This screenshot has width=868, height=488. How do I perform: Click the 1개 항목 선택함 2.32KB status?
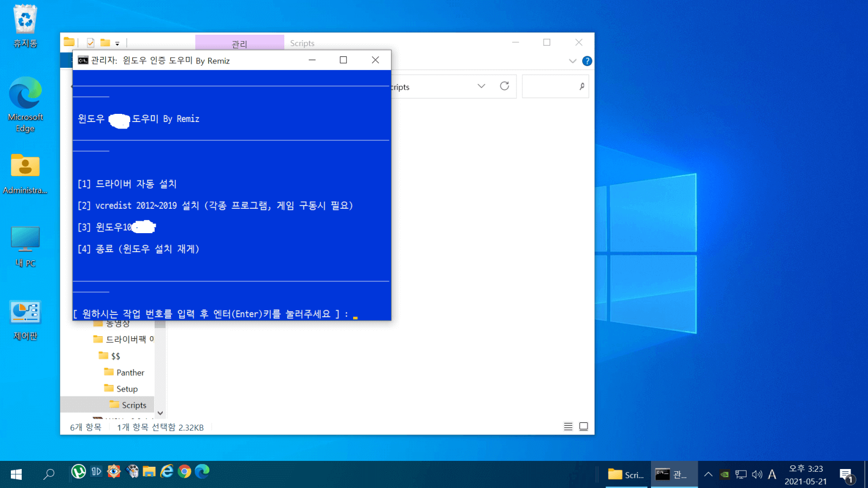[x=161, y=427]
